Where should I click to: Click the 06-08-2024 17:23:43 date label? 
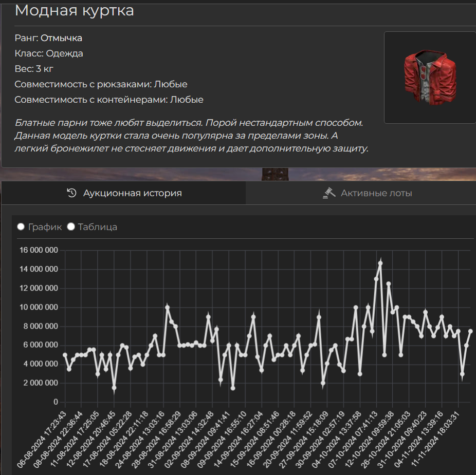click(x=41, y=439)
